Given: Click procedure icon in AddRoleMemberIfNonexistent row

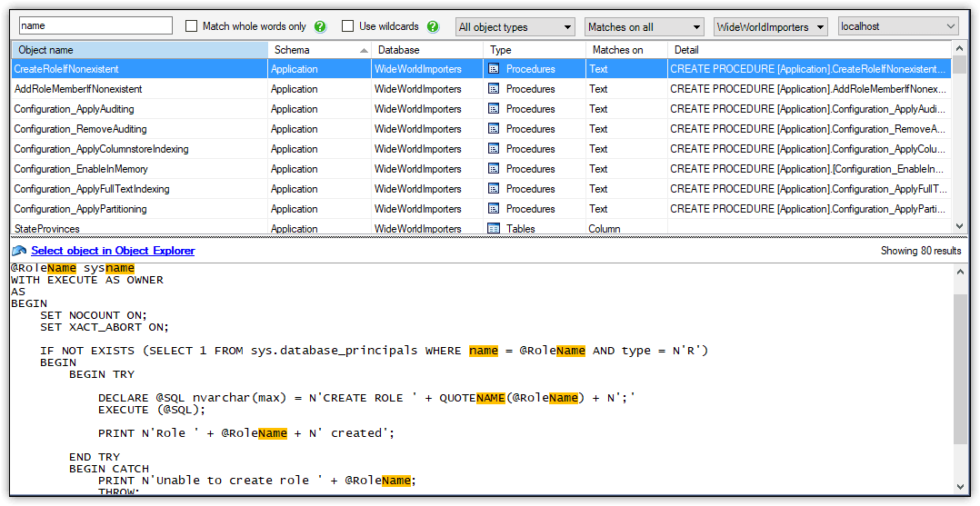Looking at the screenshot, I should click(495, 89).
